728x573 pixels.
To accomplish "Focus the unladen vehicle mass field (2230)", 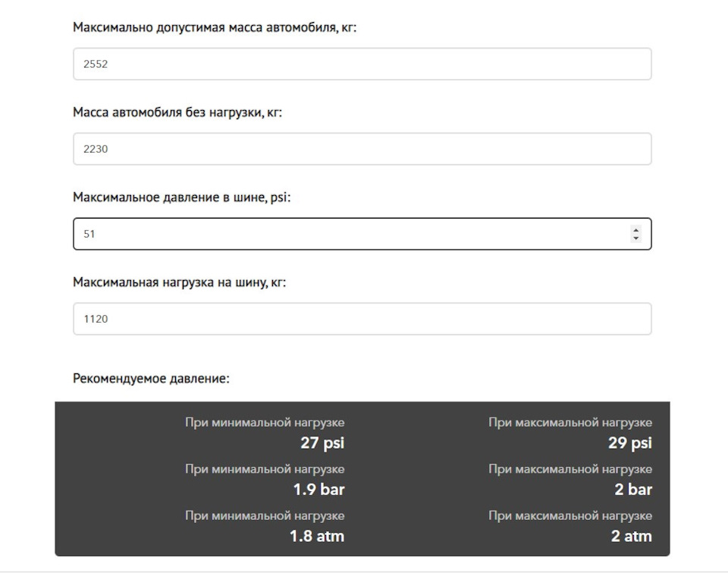I will [362, 150].
